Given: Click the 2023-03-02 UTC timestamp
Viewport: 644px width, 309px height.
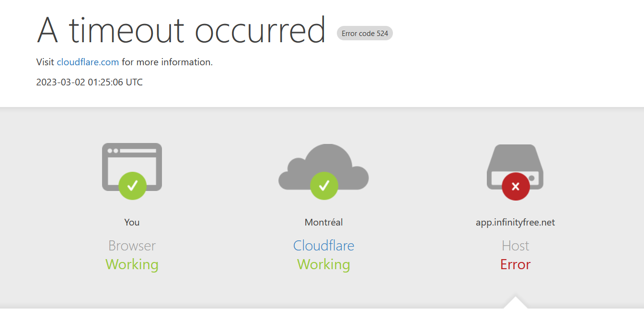Looking at the screenshot, I should point(89,82).
